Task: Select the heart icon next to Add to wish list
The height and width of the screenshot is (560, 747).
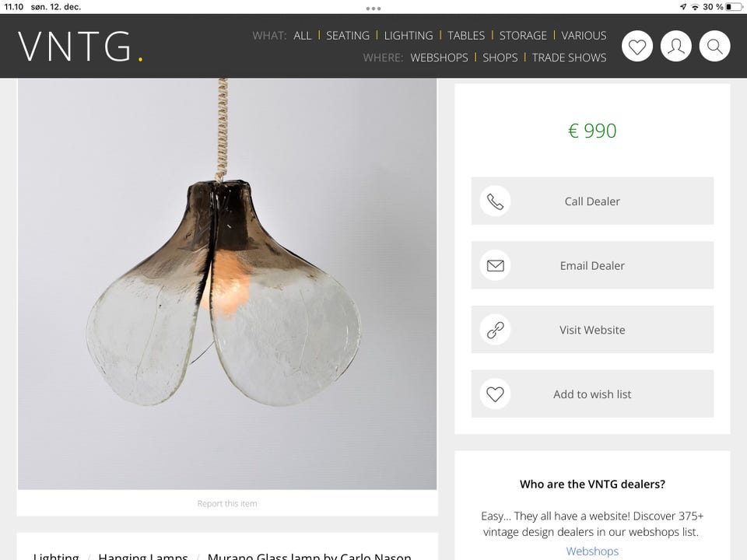Action: tap(495, 394)
